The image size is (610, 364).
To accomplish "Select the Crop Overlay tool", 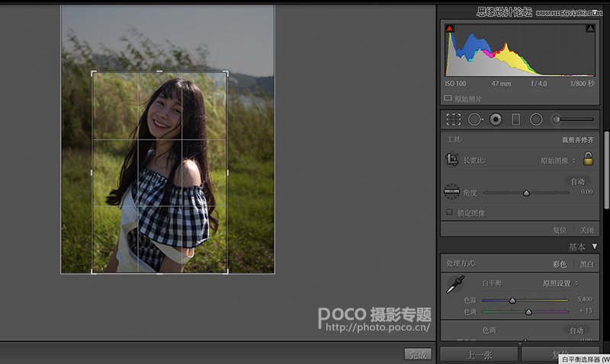I will (454, 120).
